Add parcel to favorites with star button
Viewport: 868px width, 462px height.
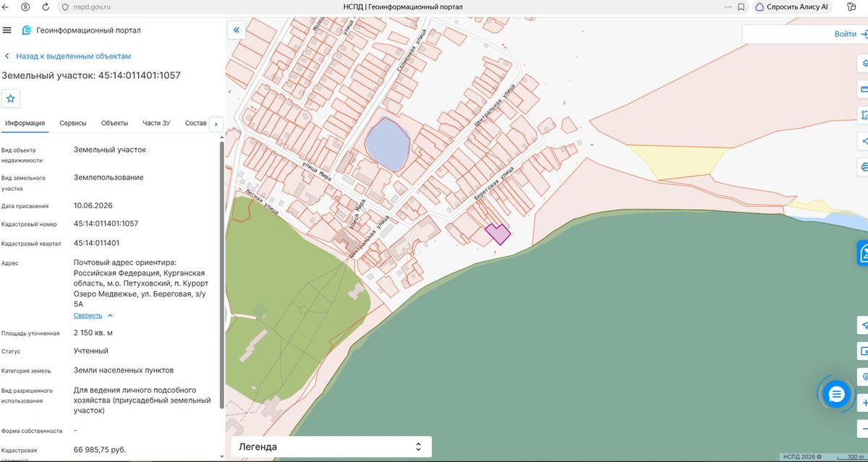11,98
